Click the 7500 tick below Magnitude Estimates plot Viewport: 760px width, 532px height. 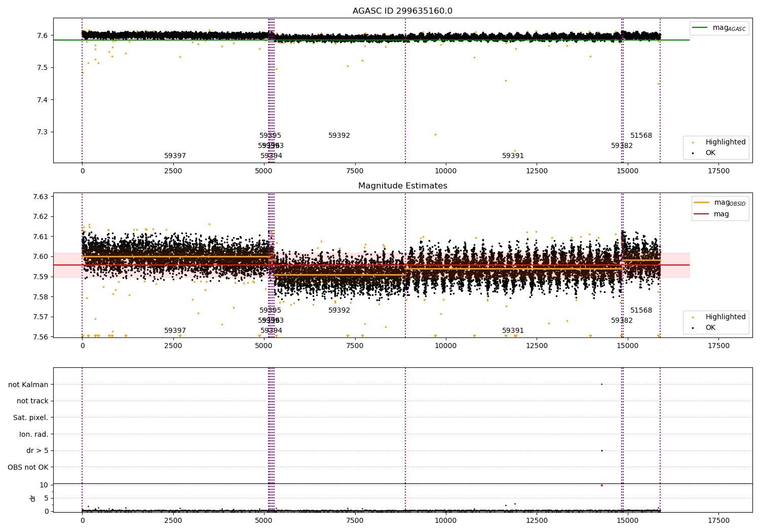click(x=355, y=346)
